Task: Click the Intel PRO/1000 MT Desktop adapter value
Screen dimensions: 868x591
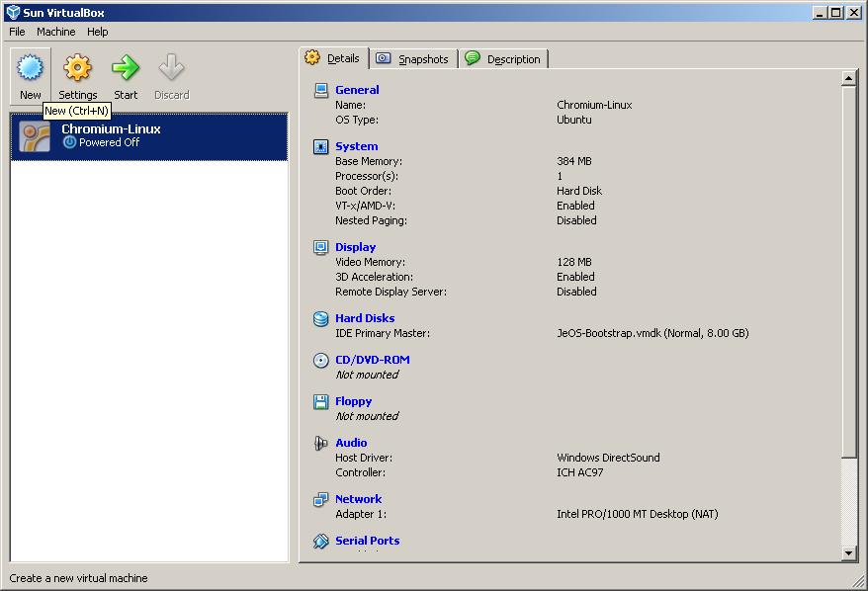Action: coord(638,514)
